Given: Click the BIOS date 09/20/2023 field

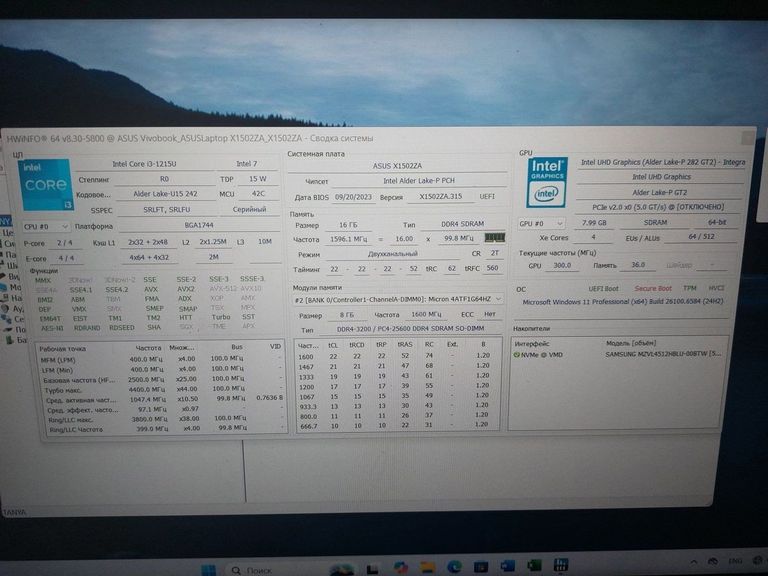Looking at the screenshot, I should click(x=354, y=197).
